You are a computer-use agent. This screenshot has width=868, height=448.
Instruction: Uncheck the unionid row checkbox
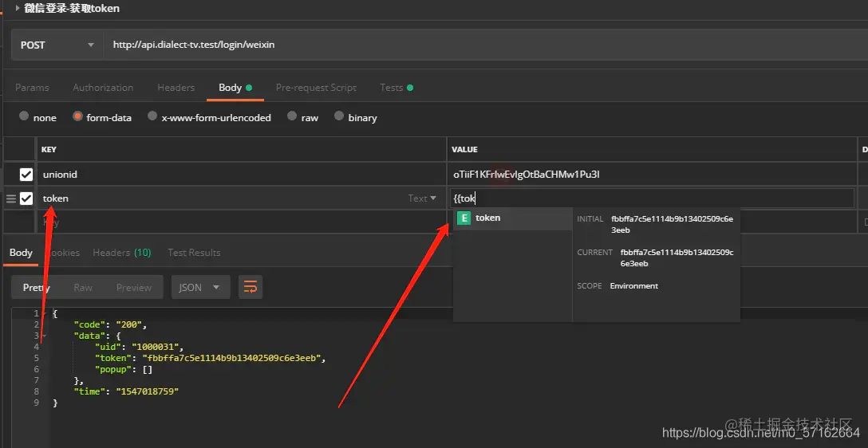point(26,175)
